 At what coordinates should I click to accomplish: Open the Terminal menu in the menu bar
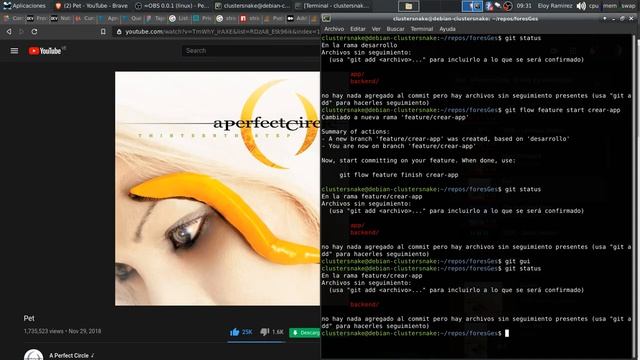(x=422, y=29)
